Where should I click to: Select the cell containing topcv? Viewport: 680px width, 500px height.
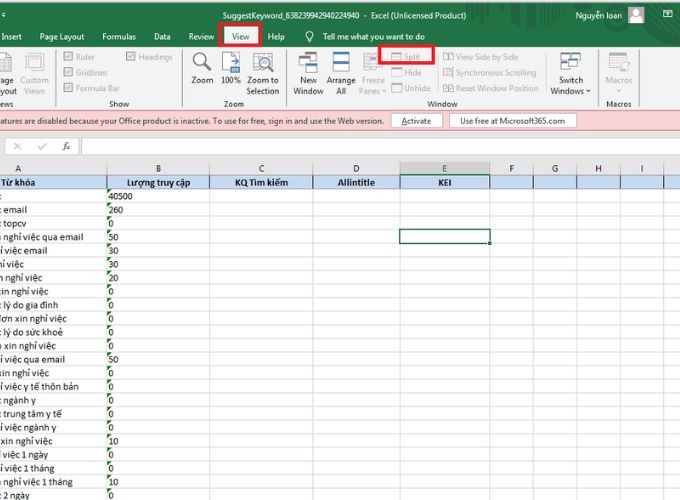pyautogui.click(x=53, y=223)
